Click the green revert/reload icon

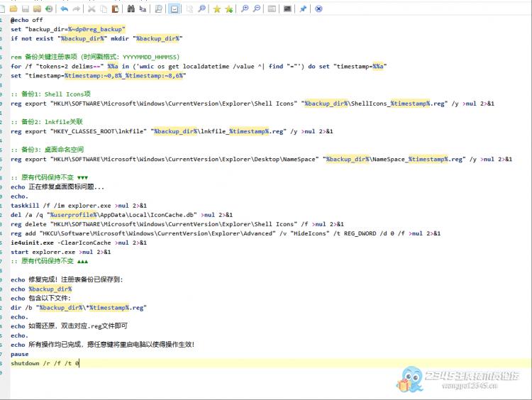pyautogui.click(x=49, y=9)
